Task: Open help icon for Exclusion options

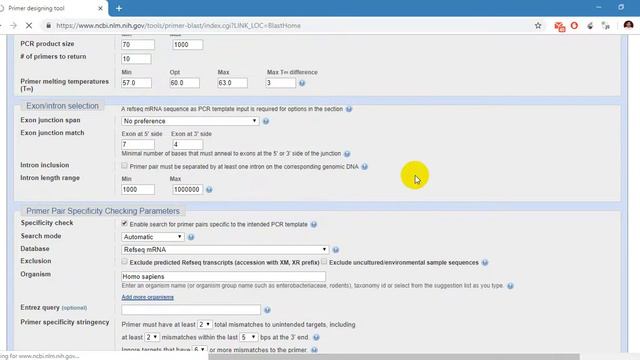Action: 484,263
